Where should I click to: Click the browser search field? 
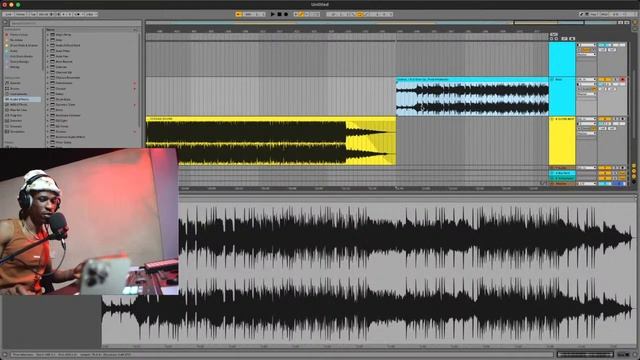coord(76,23)
